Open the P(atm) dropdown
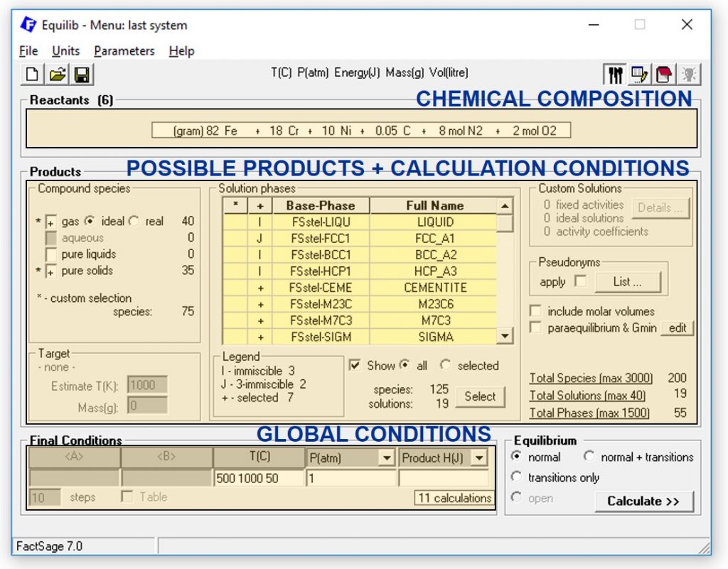 point(386,458)
